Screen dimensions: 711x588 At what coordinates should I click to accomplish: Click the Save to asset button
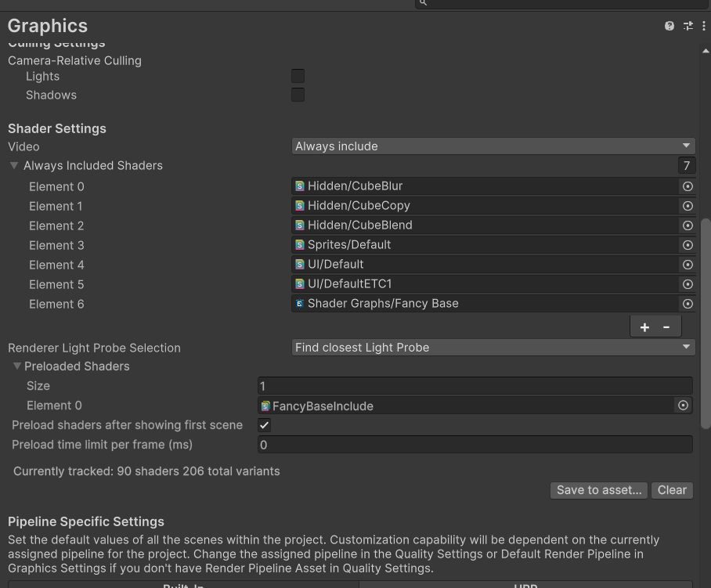(x=598, y=489)
